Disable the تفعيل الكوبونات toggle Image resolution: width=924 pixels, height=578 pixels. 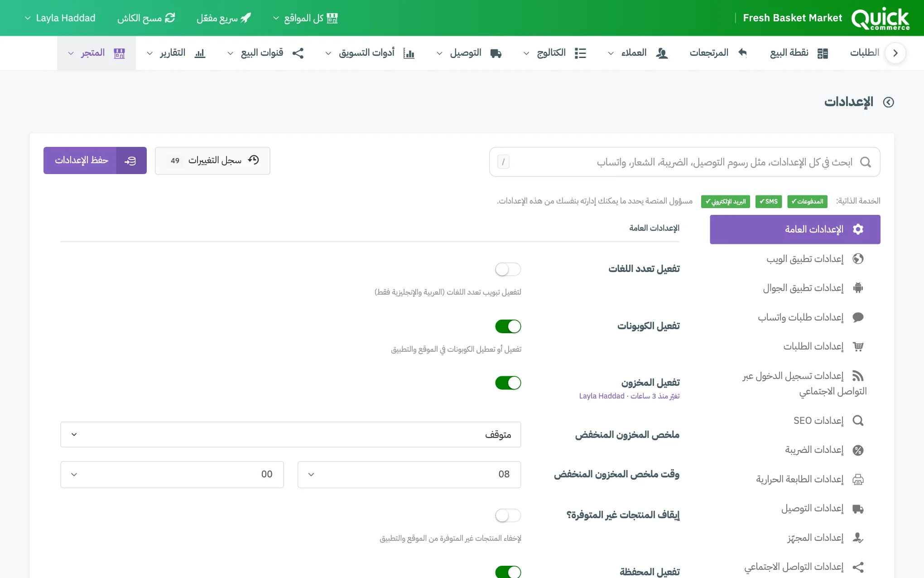coord(508,326)
